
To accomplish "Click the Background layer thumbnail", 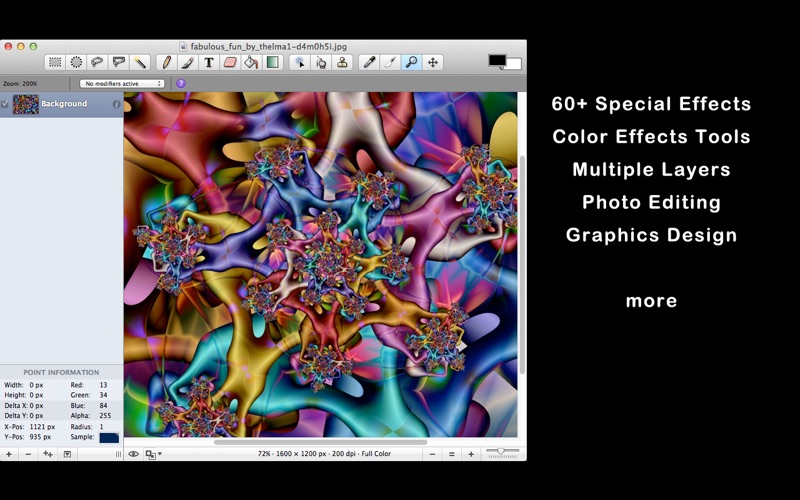I will click(25, 104).
